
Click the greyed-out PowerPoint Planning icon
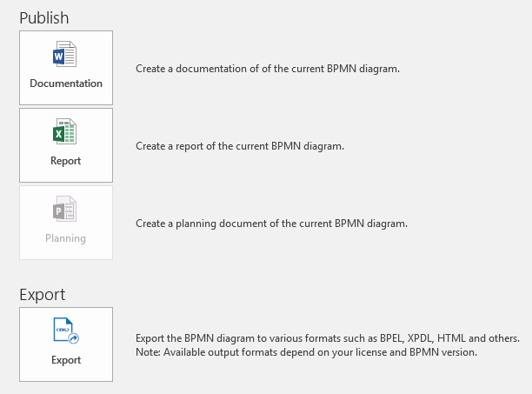click(65, 209)
